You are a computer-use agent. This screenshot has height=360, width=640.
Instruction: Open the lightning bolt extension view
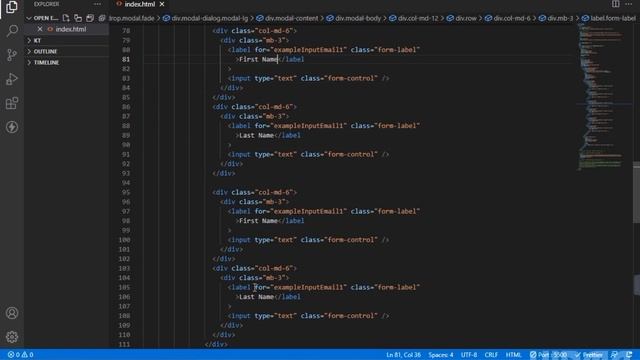[x=12, y=127]
